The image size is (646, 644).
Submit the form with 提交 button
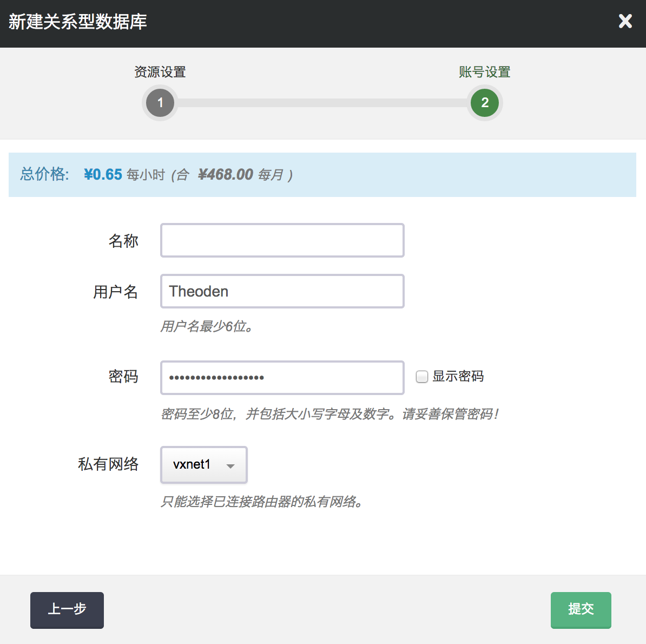(581, 610)
